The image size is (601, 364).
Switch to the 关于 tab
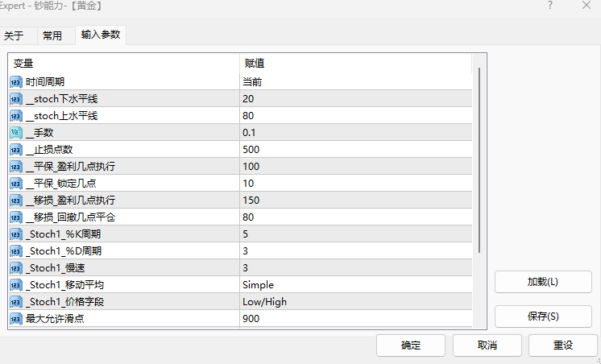tap(15, 35)
